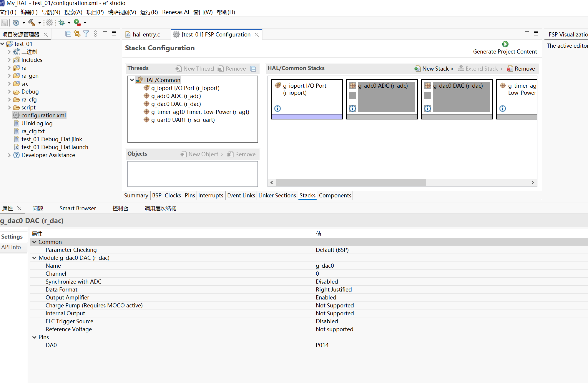Click New Stack button
The width and height of the screenshot is (588, 383).
point(434,69)
